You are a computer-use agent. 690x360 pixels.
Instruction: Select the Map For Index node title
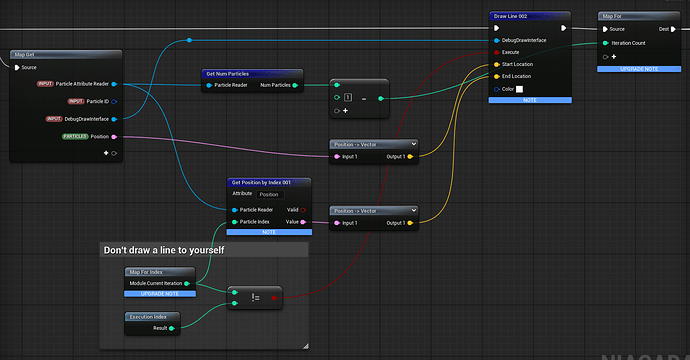(146, 272)
